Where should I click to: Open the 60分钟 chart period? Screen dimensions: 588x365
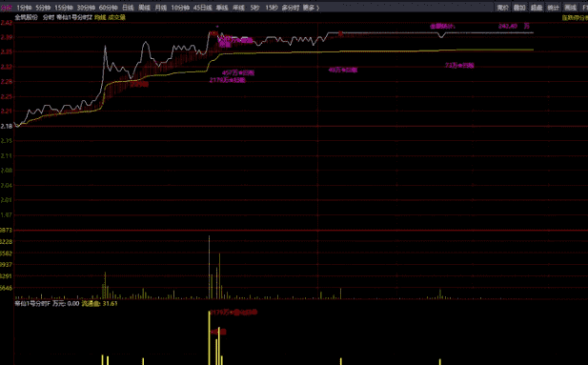coord(108,8)
